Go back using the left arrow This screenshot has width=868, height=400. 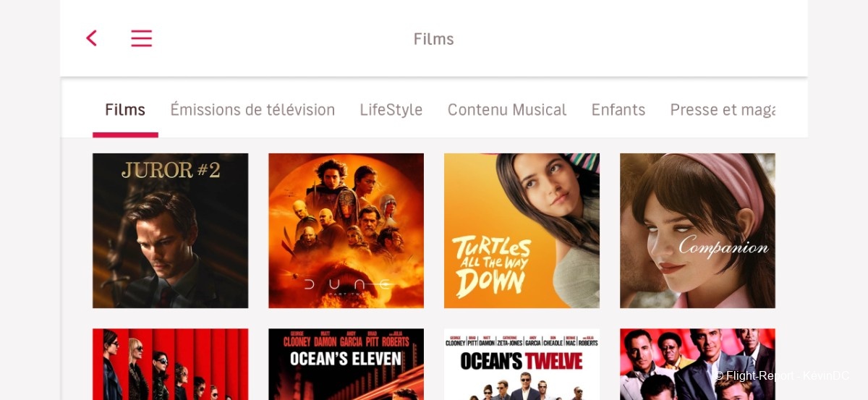click(x=91, y=38)
